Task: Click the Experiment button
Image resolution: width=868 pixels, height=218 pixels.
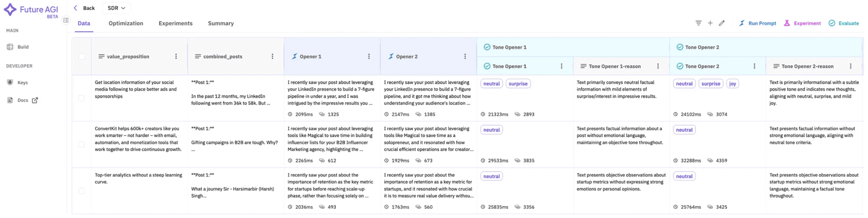Action: click(x=803, y=23)
